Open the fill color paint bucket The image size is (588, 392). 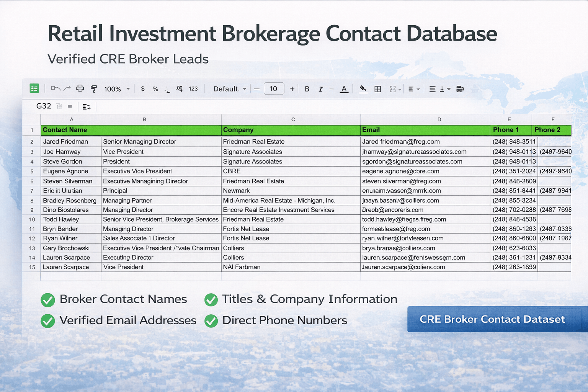click(363, 89)
